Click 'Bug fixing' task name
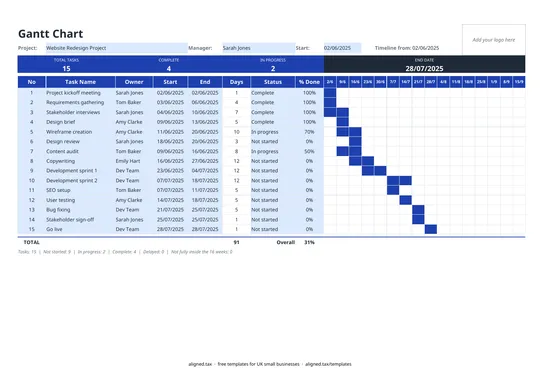This screenshot has width=540, height=382. pos(58,210)
